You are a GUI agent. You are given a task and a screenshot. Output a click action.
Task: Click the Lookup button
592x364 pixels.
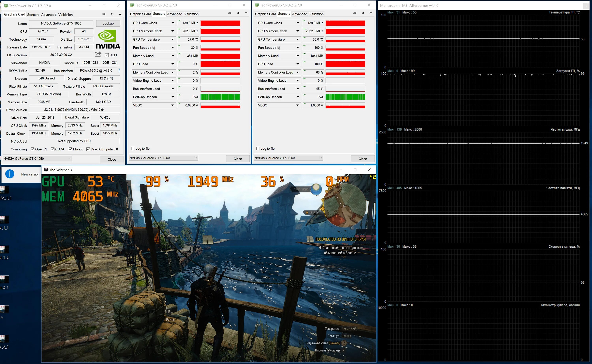pyautogui.click(x=108, y=23)
